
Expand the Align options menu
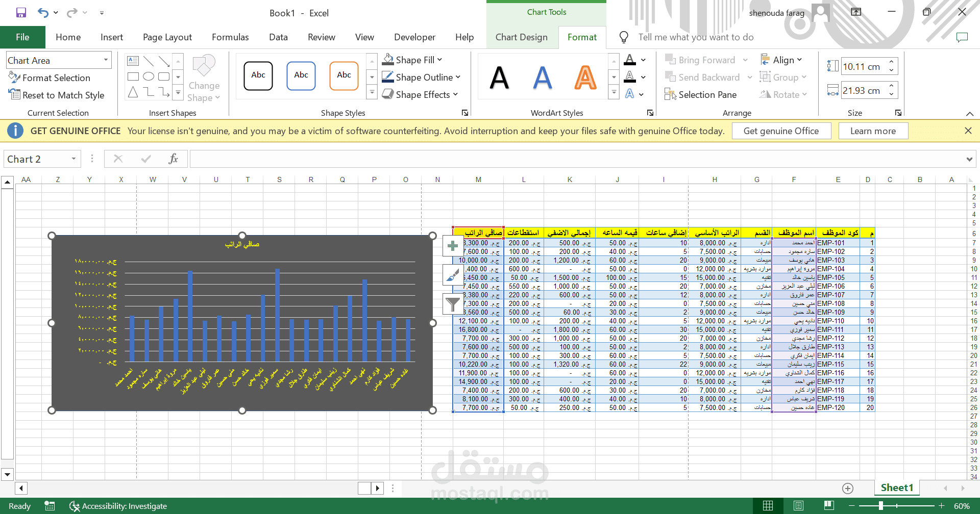781,60
